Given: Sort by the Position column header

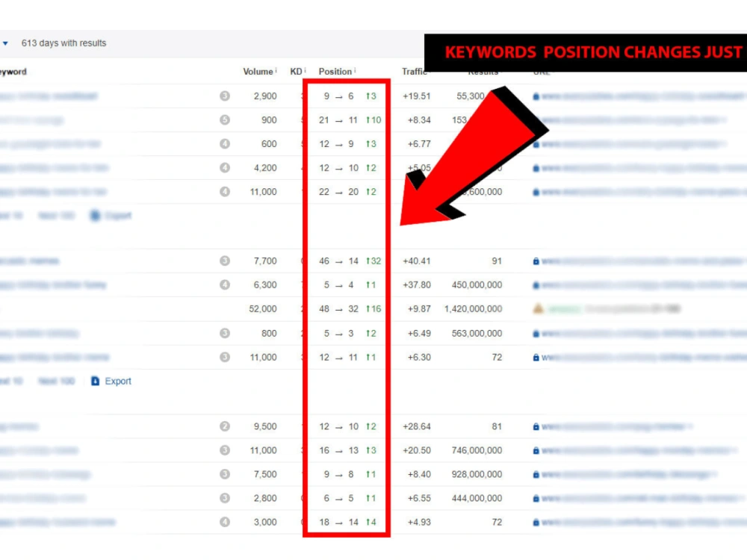Looking at the screenshot, I should click(x=335, y=72).
